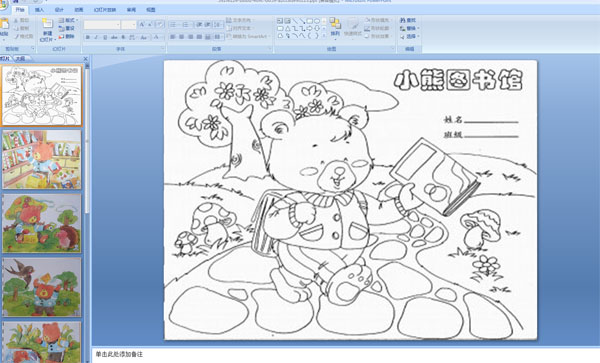Screen dimensions: 600x363
Task: Click the bulleted list icon
Action: point(174,25)
